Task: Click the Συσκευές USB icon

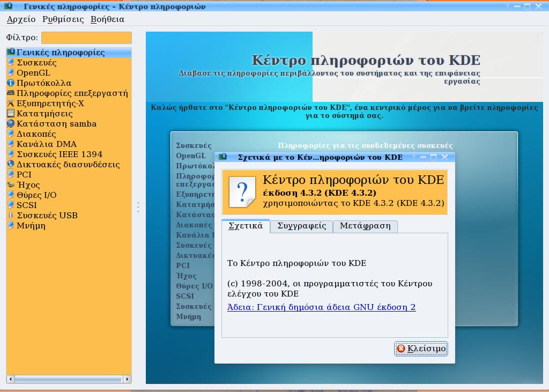Action: (11, 215)
